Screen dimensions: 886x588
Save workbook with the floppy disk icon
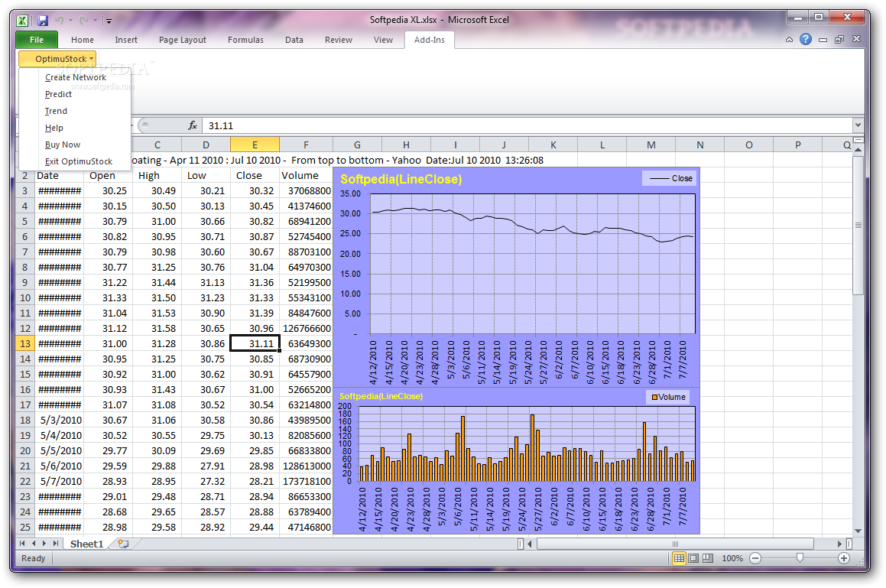(42, 21)
